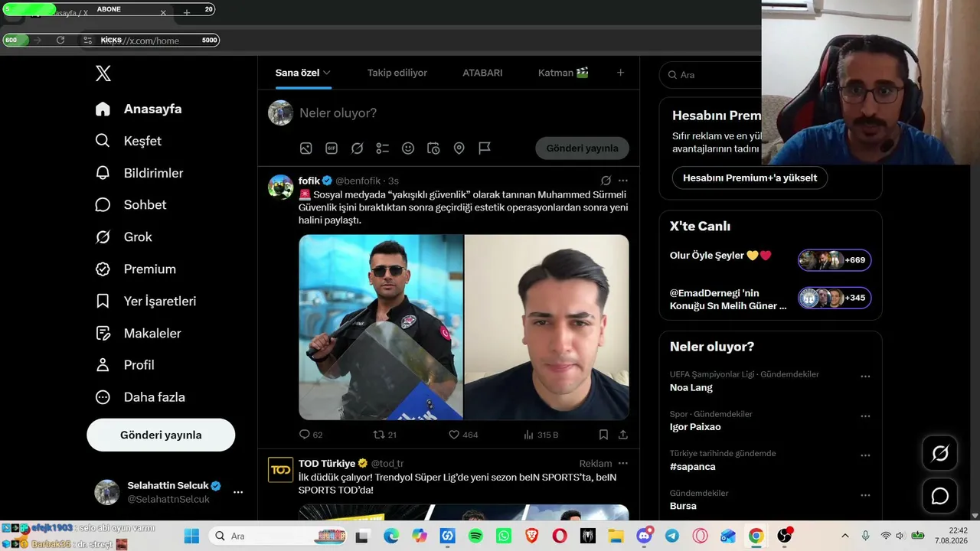Click the Neler oluyor? compose field

click(338, 113)
